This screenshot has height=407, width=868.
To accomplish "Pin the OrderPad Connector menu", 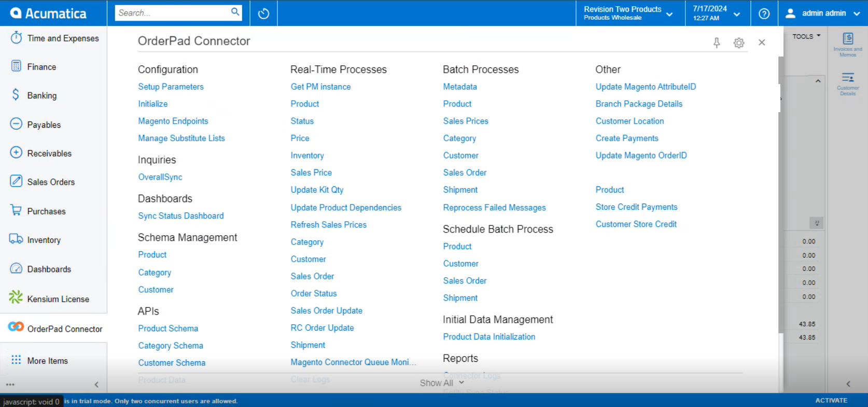I will coord(717,43).
